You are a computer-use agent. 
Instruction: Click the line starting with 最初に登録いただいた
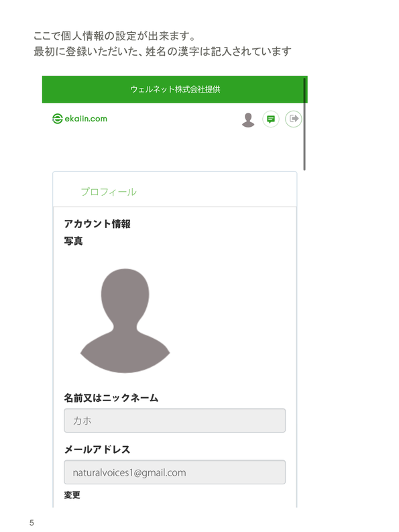pyautogui.click(x=162, y=52)
